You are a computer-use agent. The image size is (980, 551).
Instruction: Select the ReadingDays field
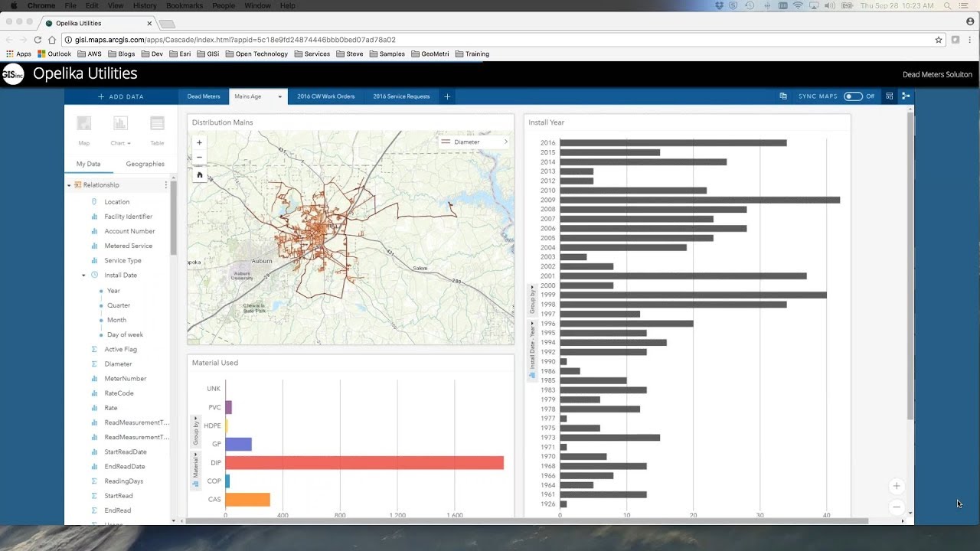[123, 481]
